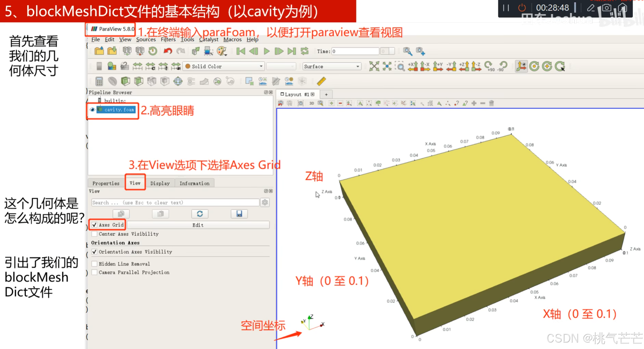Open the Filters menu

coord(168,39)
